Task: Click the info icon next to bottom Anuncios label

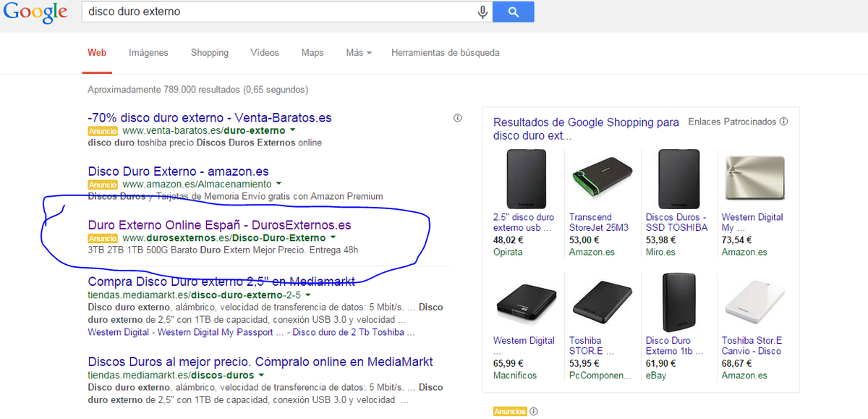Action: coord(534,411)
